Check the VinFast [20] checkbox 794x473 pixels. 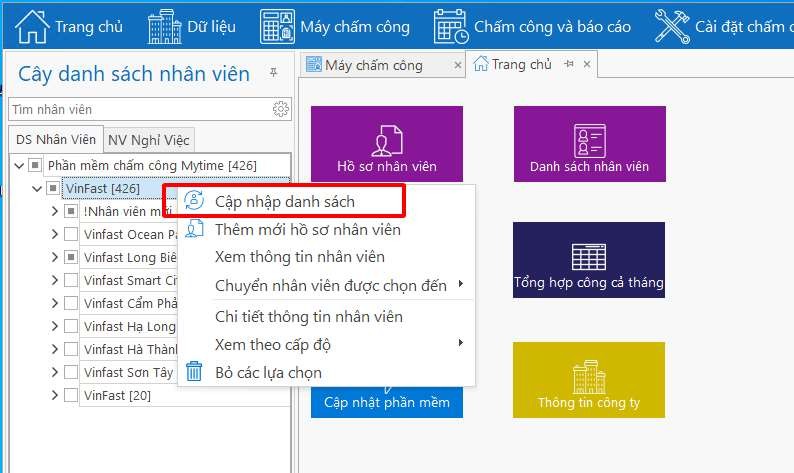(71, 395)
